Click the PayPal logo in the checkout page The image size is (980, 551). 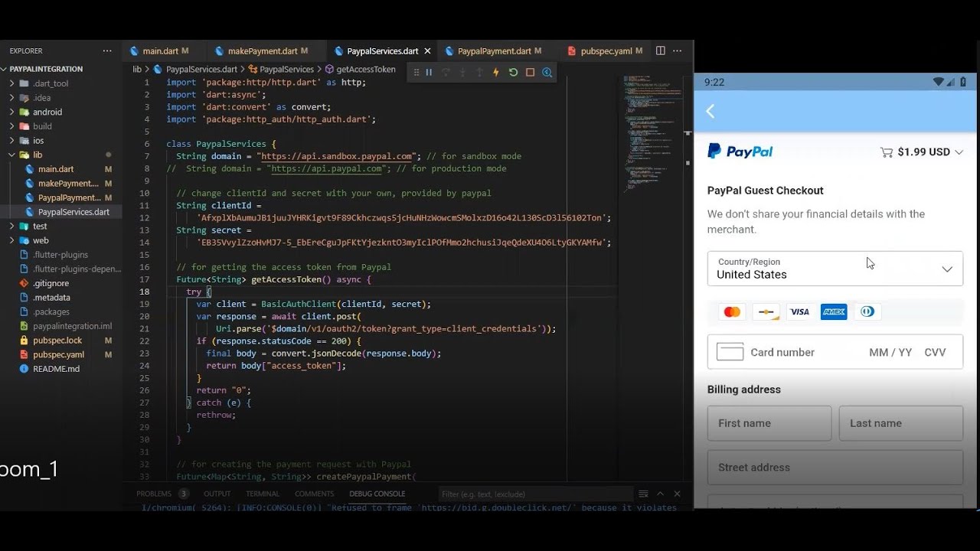(x=740, y=152)
